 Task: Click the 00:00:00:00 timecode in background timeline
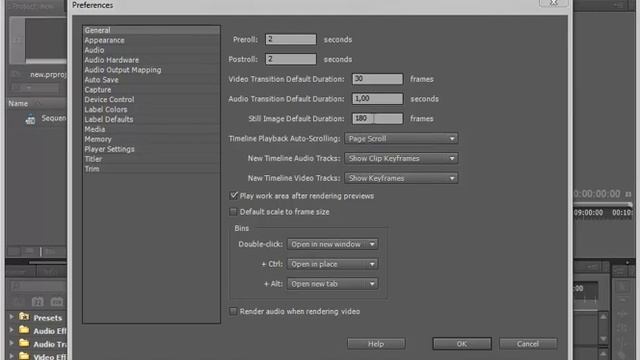click(597, 194)
